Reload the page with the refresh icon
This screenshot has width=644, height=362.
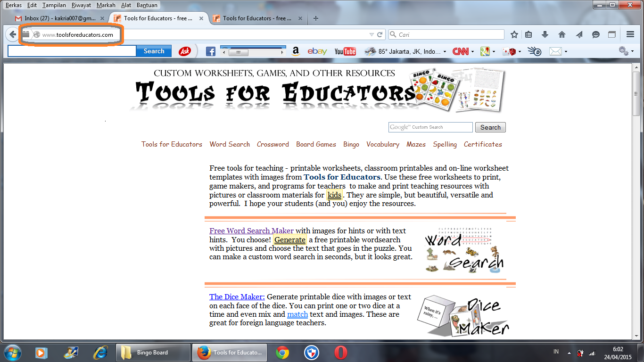pos(380,34)
